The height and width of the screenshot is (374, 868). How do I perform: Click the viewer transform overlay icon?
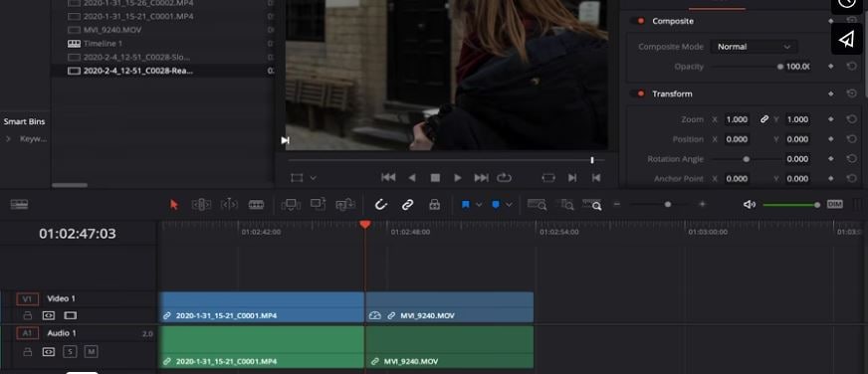pyautogui.click(x=298, y=178)
